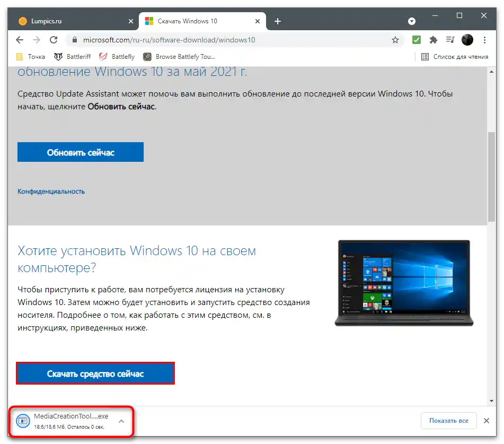Open the Конфиденциальность link
This screenshot has height=444, width=504.
point(51,191)
